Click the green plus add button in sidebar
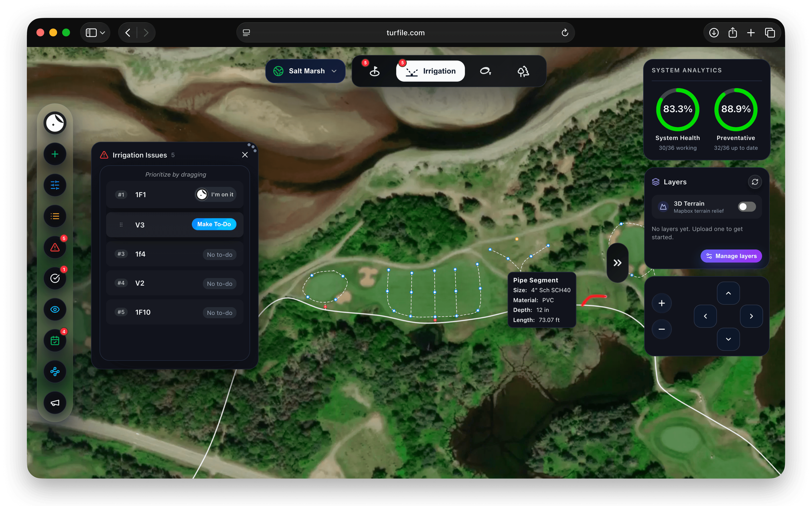 [55, 154]
